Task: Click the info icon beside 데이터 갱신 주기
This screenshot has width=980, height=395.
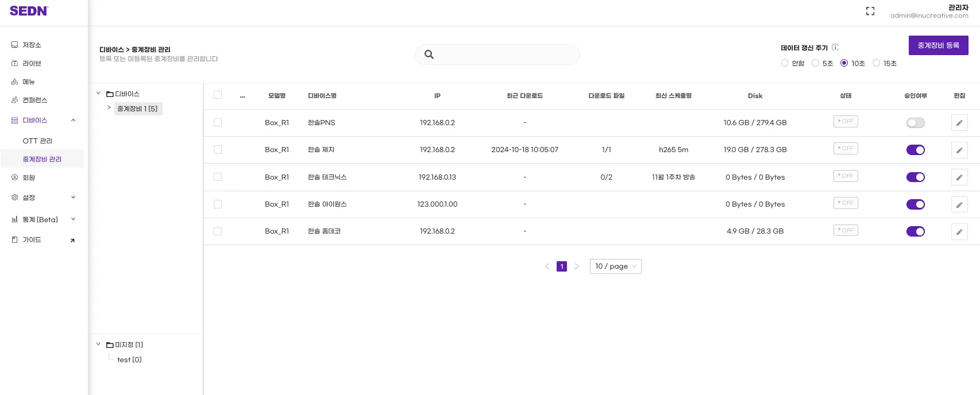Action: (x=835, y=48)
